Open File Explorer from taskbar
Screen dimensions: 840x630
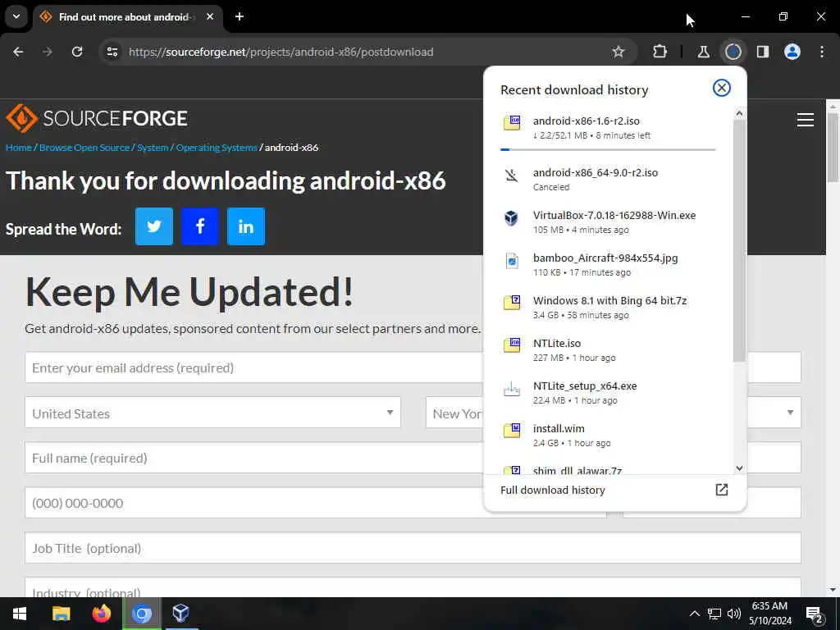point(61,614)
